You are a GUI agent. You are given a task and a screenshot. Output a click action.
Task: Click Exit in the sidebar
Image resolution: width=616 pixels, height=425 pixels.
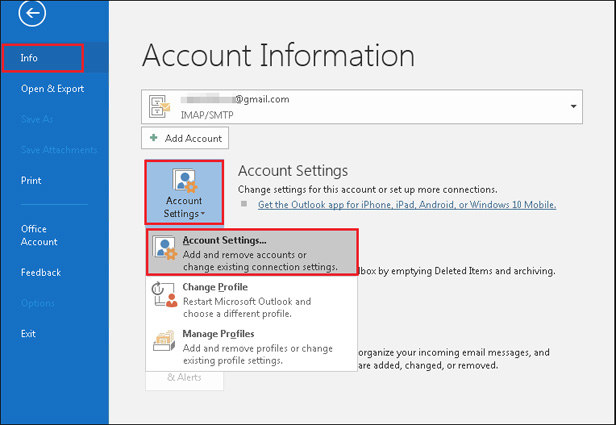click(x=28, y=334)
